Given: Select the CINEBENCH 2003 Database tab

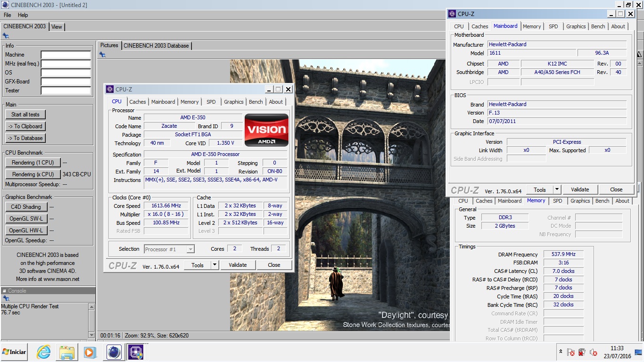Looking at the screenshot, I should [156, 46].
